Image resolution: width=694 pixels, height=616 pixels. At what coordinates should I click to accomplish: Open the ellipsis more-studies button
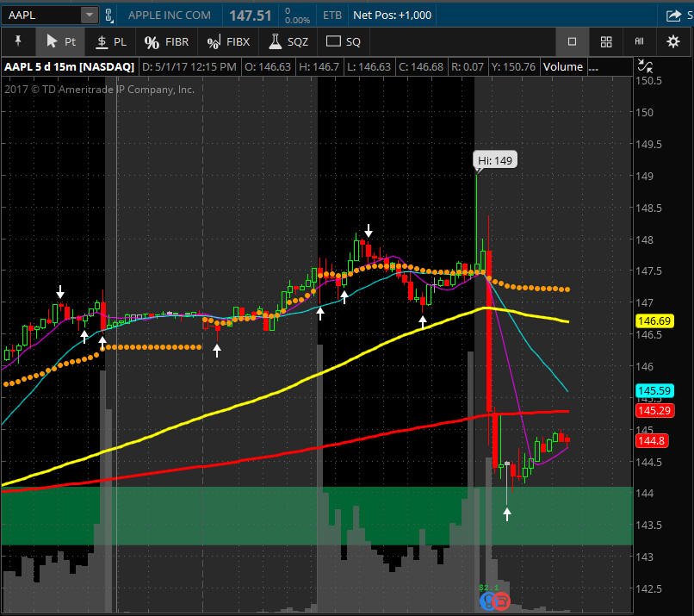[593, 67]
